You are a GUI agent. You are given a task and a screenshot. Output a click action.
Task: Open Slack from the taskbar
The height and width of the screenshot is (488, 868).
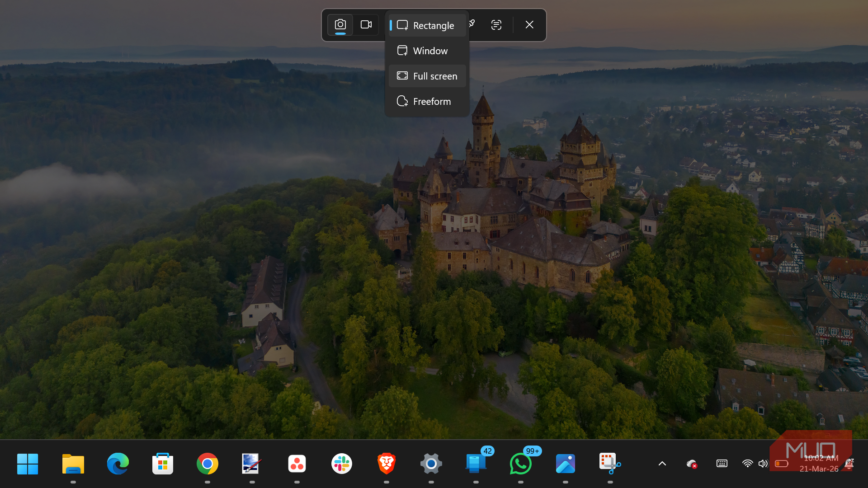(342, 464)
